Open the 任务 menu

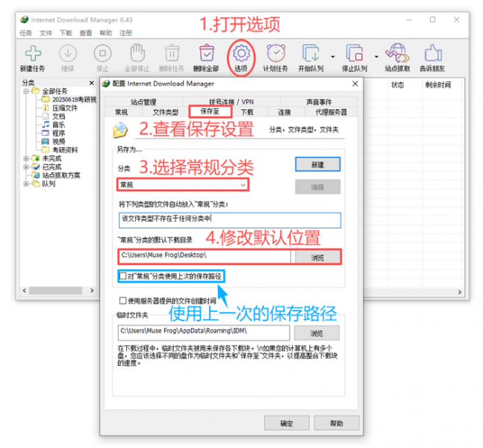(x=26, y=33)
